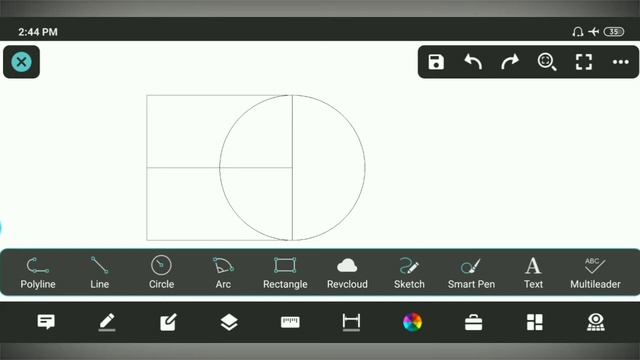This screenshot has width=640, height=360.
Task: Open the more options menu (three dots)
Action: (x=620, y=62)
